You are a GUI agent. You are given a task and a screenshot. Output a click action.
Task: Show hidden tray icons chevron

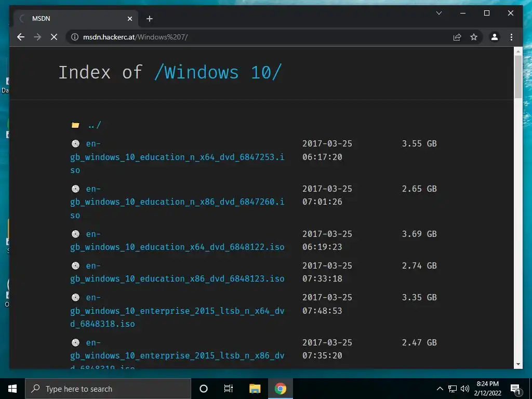pos(440,389)
